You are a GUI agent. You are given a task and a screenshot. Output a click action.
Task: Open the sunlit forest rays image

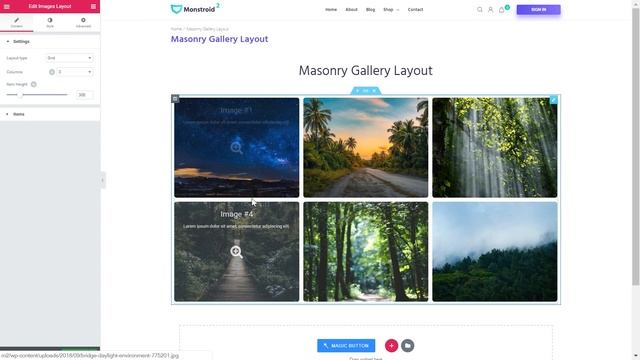(495, 147)
